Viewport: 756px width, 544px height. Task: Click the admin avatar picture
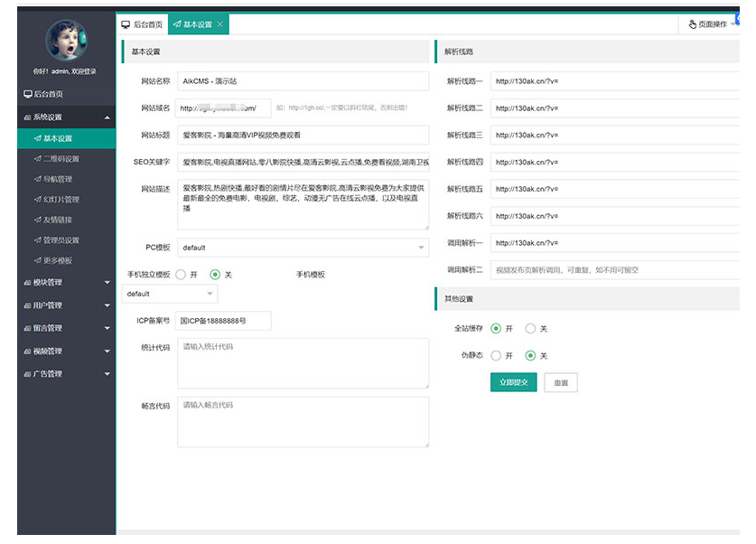[66, 39]
